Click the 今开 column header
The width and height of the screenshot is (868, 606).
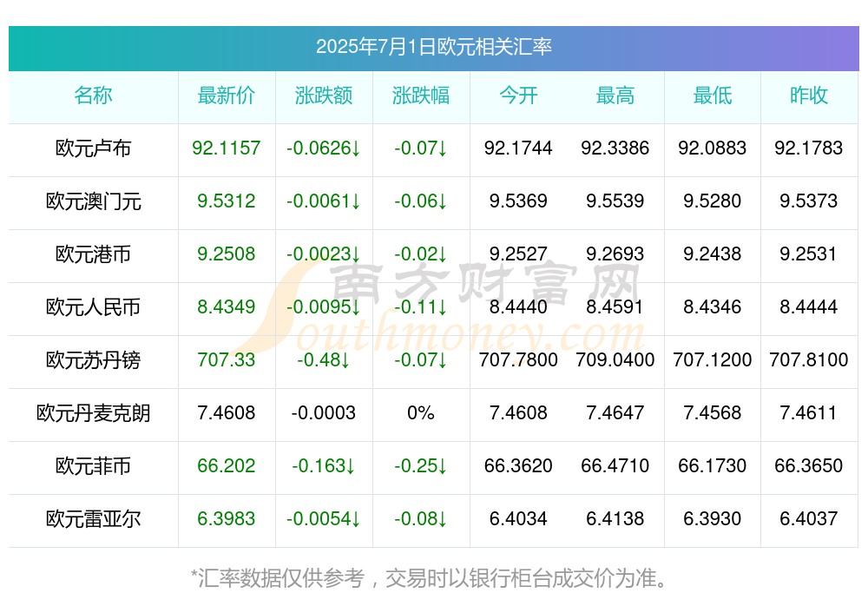coord(518,96)
